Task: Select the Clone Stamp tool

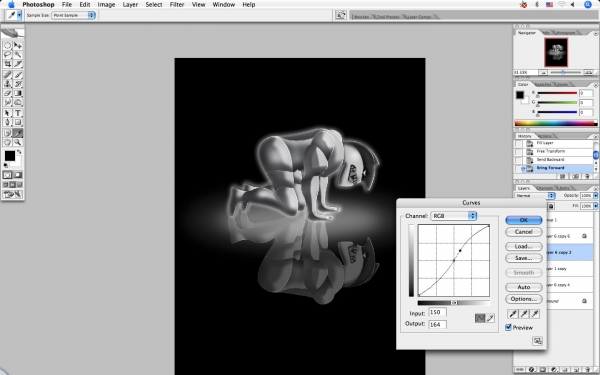Action: [x=7, y=84]
